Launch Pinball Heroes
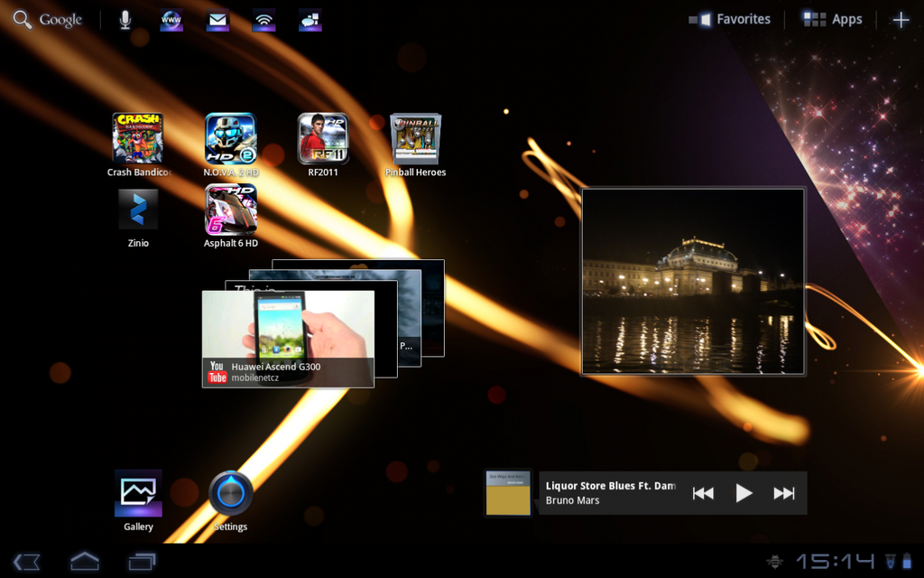This screenshot has height=578, width=924. coord(415,137)
